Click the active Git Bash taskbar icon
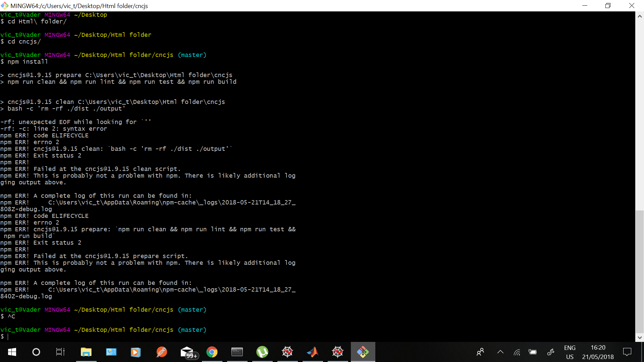Image resolution: width=644 pixels, height=362 pixels. [363, 352]
